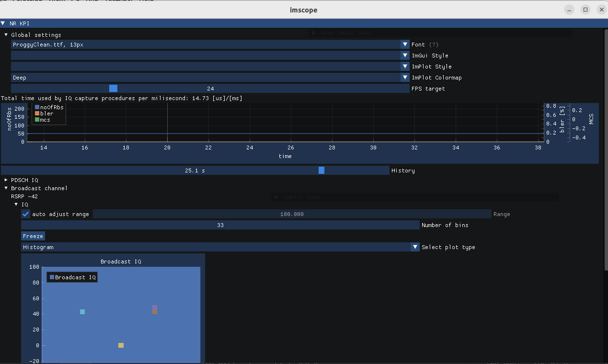The height and width of the screenshot is (364, 608).
Task: Click Number of bins field
Action: coord(220,225)
